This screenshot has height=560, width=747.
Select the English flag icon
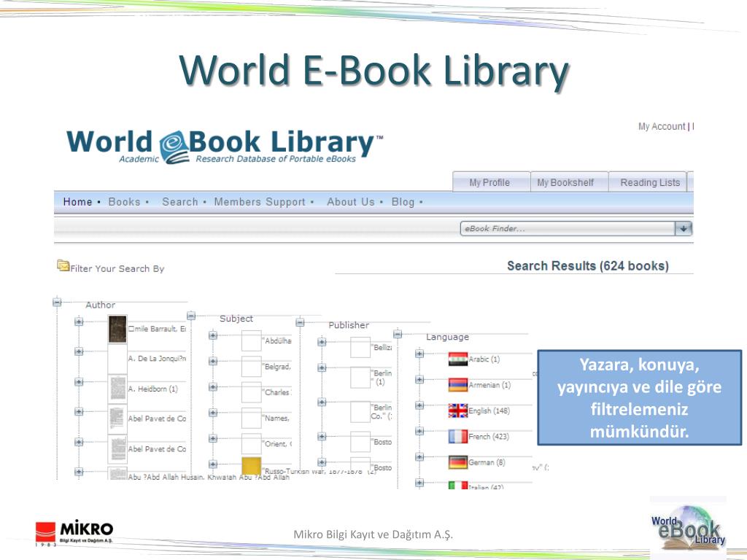tap(458, 411)
